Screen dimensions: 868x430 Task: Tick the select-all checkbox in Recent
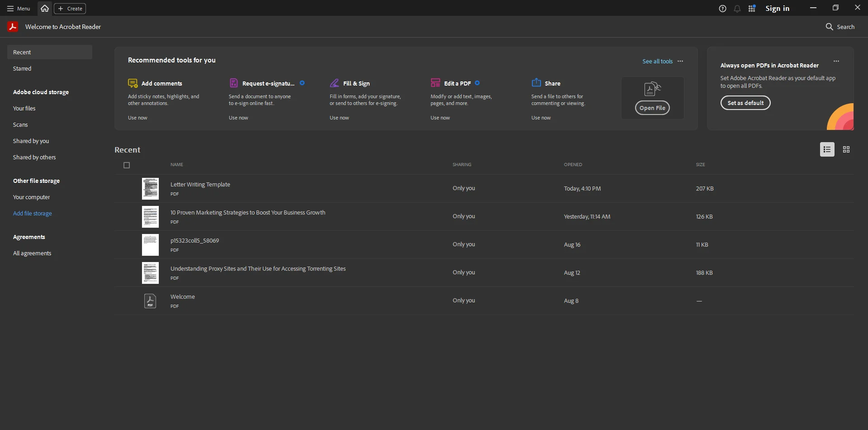pyautogui.click(x=127, y=165)
